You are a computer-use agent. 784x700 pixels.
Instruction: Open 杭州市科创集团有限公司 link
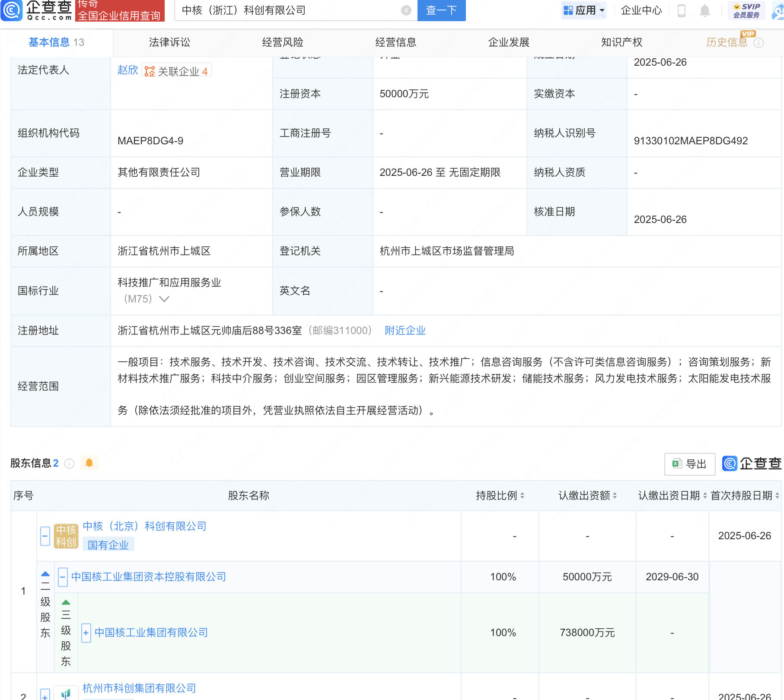click(139, 688)
